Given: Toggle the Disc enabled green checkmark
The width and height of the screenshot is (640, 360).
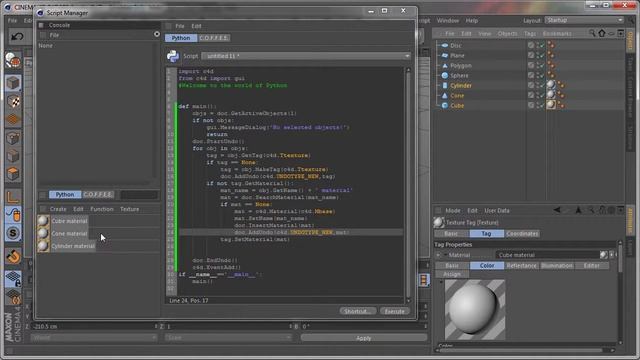Looking at the screenshot, I should [542, 45].
